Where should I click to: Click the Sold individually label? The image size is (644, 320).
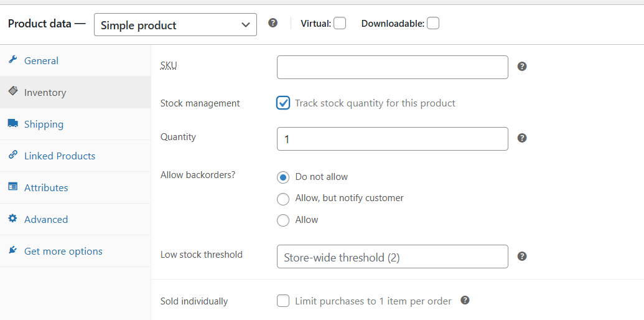194,301
